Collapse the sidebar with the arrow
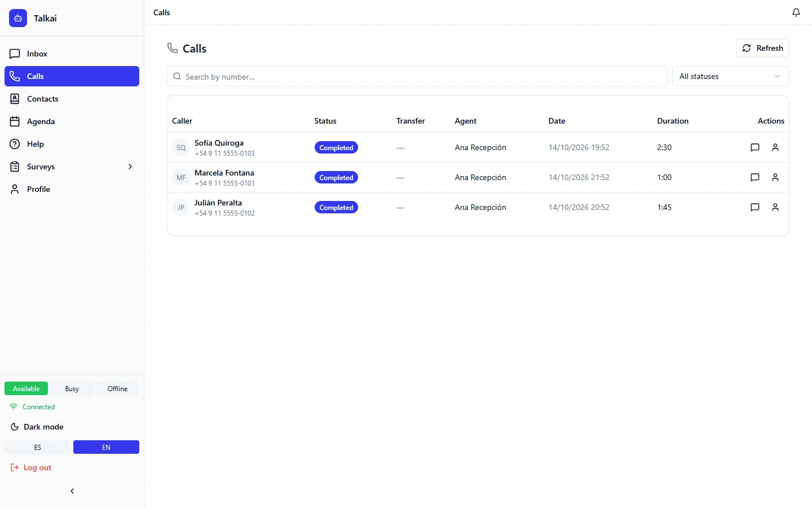The height and width of the screenshot is (508, 812). (72, 491)
